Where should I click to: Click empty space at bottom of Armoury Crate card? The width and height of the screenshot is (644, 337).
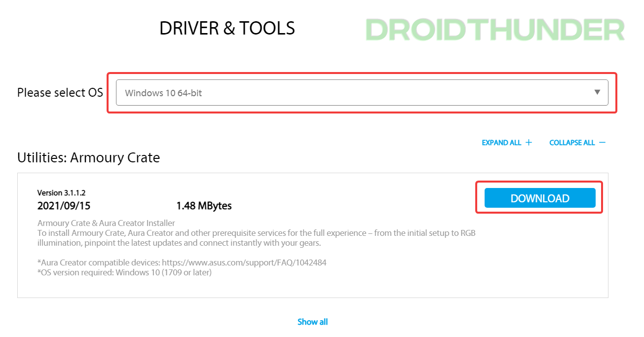click(312, 289)
